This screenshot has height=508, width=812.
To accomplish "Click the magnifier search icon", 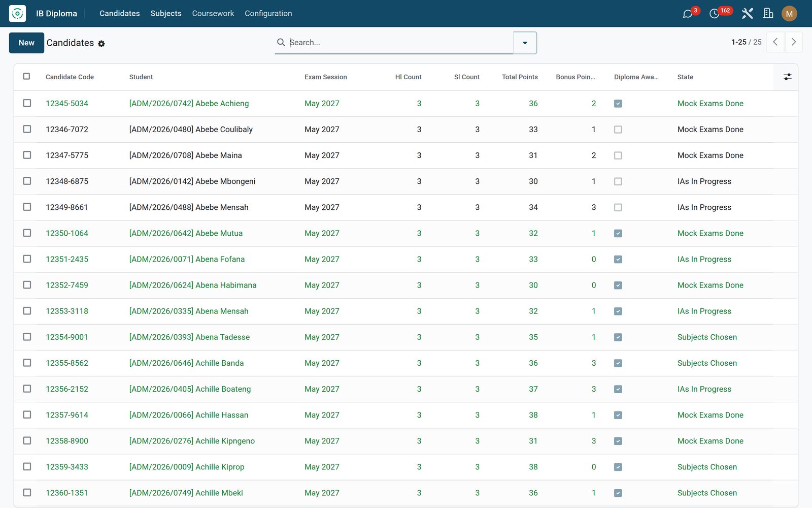I will (281, 42).
